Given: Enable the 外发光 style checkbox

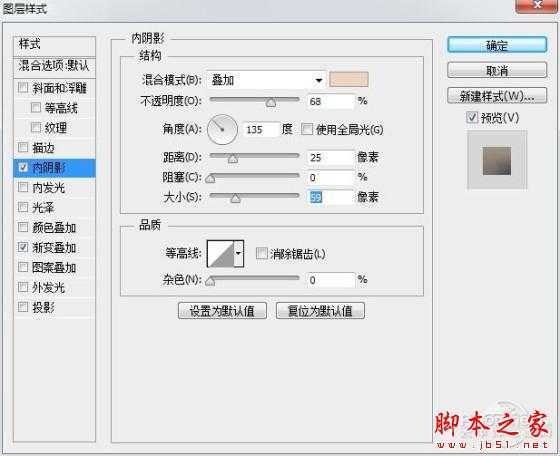Looking at the screenshot, I should [23, 287].
